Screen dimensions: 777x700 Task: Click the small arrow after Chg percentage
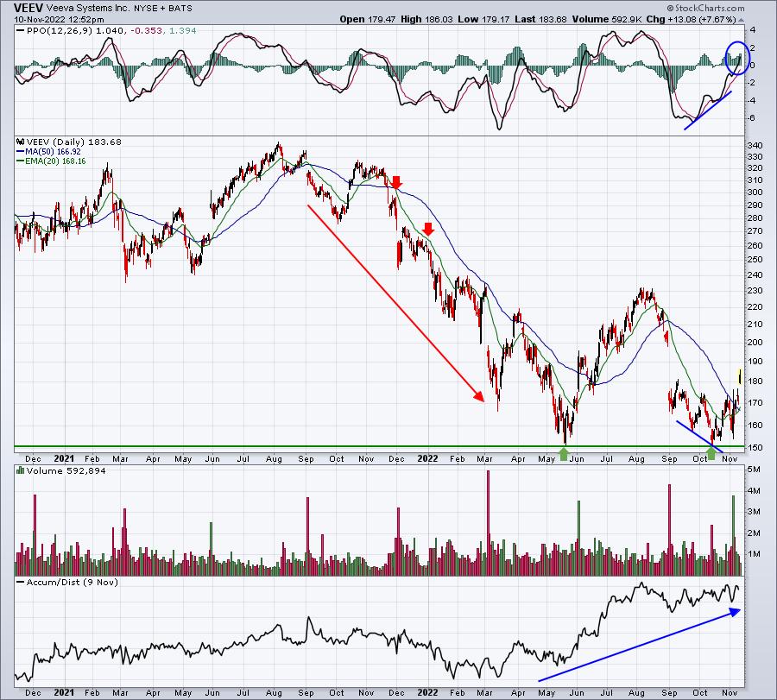(x=742, y=21)
